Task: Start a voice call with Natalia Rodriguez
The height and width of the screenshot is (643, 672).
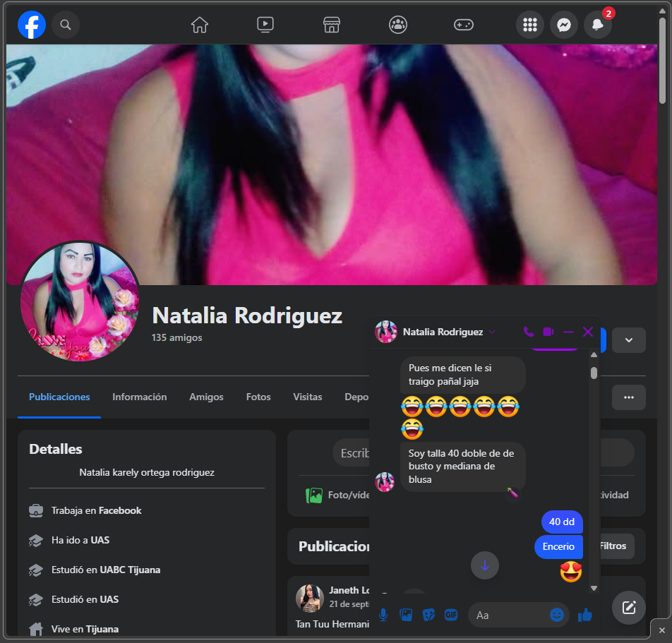Action: [528, 331]
